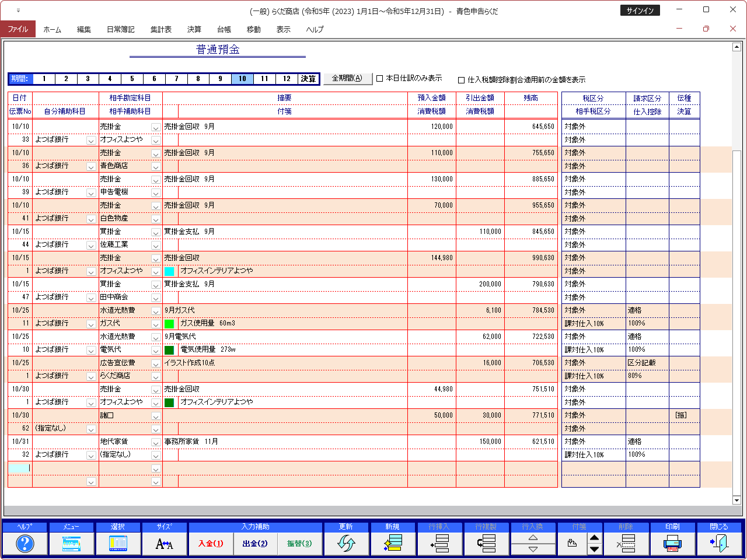Click the [振] marker in 10/30 row

tap(680, 415)
